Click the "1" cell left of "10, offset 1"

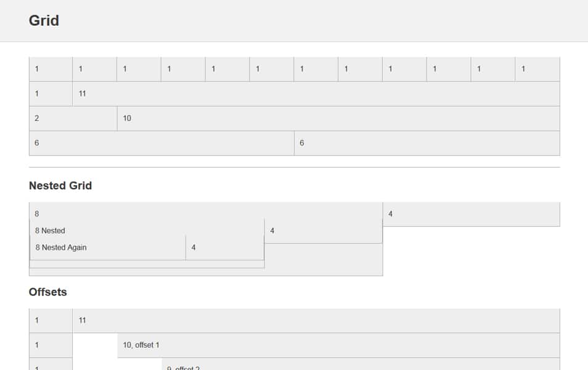[x=51, y=345]
